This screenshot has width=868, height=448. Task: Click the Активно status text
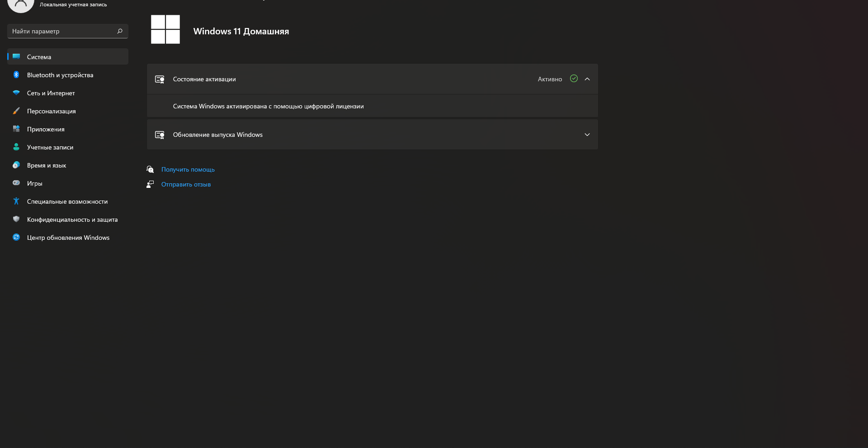[550, 79]
